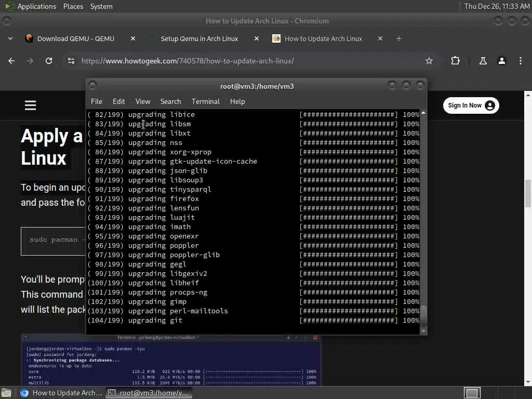Click the panel clock Thu Dec 26

[497, 6]
